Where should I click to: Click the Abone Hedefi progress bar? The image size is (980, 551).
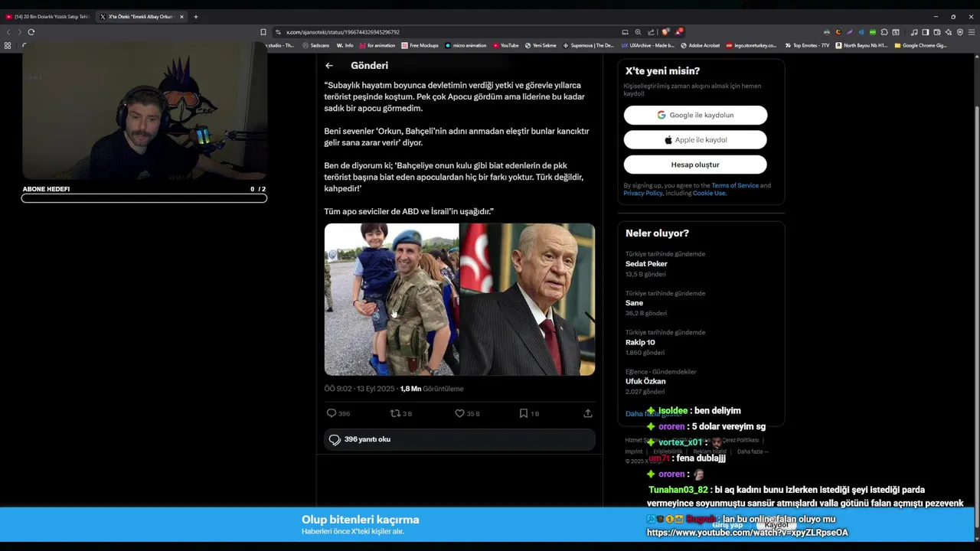[144, 198]
